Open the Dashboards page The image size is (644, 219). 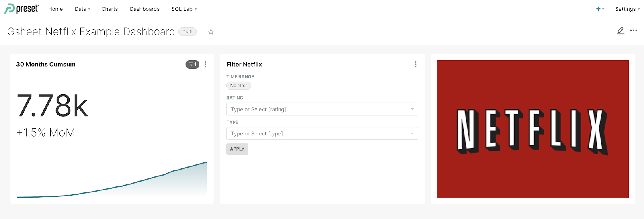[x=145, y=9]
